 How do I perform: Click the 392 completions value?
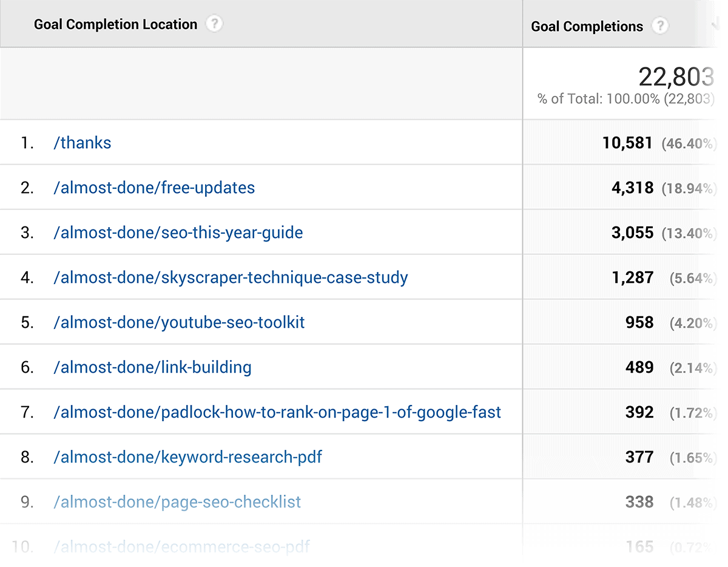[639, 412]
